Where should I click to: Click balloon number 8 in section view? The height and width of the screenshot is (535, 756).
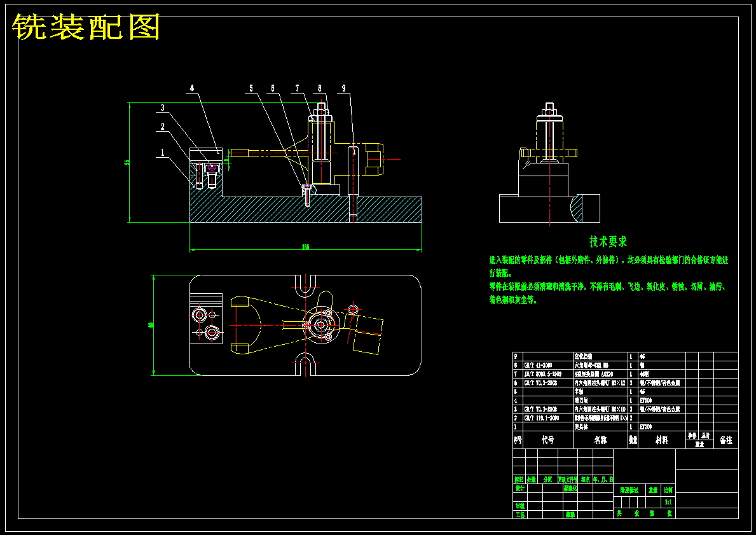(x=319, y=88)
